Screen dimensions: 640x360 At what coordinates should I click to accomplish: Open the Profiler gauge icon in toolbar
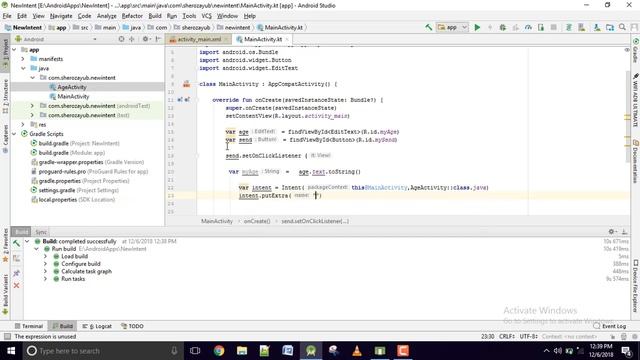click(528, 27)
